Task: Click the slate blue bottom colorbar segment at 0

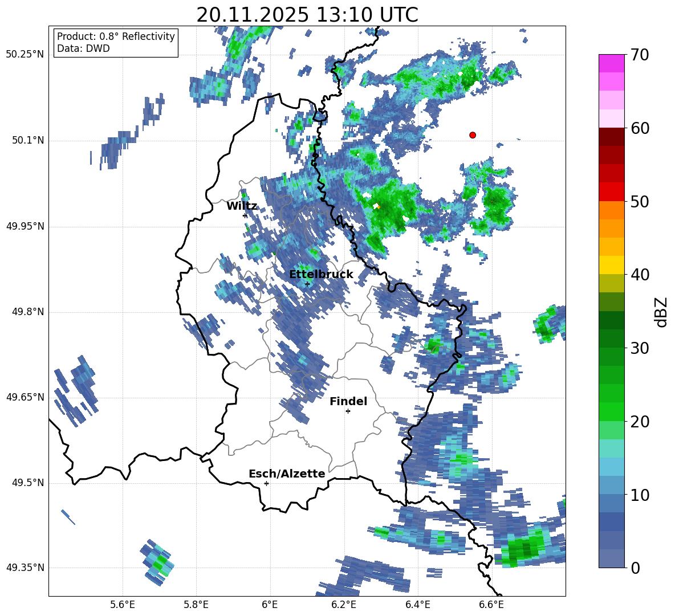Action: 612,558
